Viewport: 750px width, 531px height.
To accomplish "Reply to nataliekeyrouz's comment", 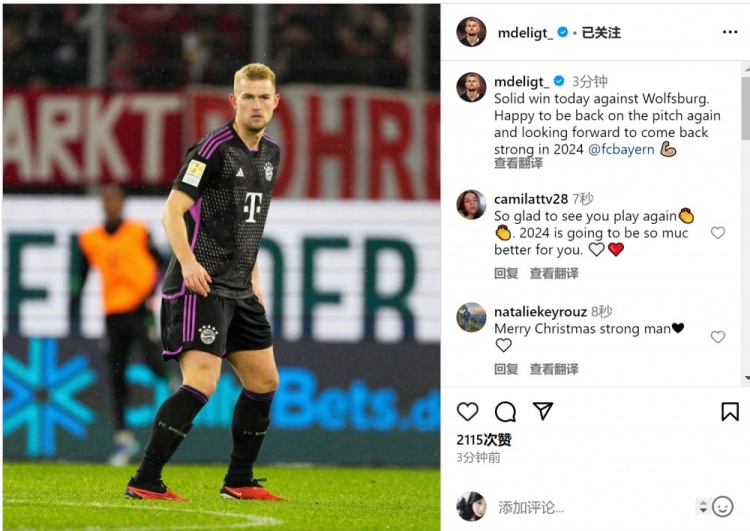I will click(x=506, y=369).
